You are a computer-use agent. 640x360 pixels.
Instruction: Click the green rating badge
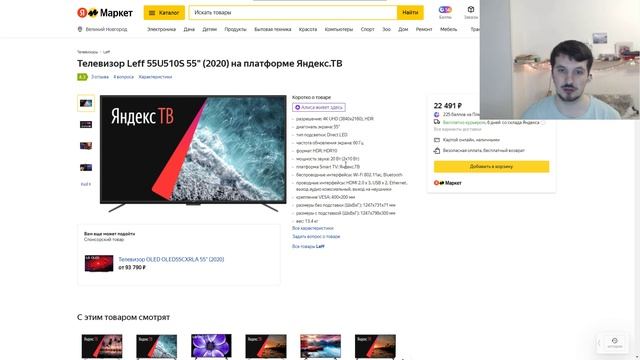click(82, 77)
